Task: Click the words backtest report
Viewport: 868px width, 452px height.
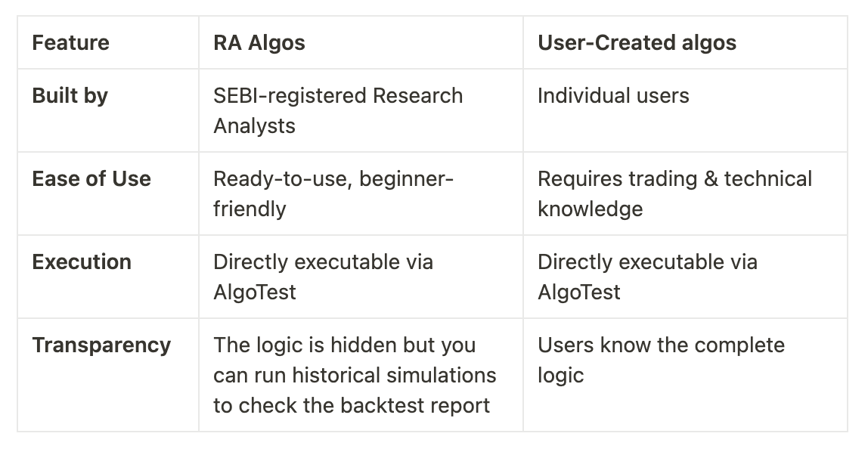Action: pyautogui.click(x=415, y=405)
